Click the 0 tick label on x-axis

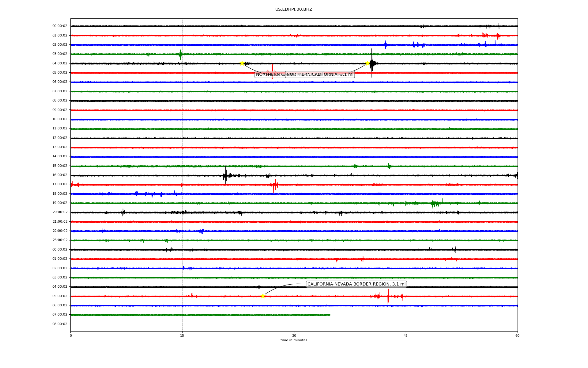pyautogui.click(x=71, y=335)
